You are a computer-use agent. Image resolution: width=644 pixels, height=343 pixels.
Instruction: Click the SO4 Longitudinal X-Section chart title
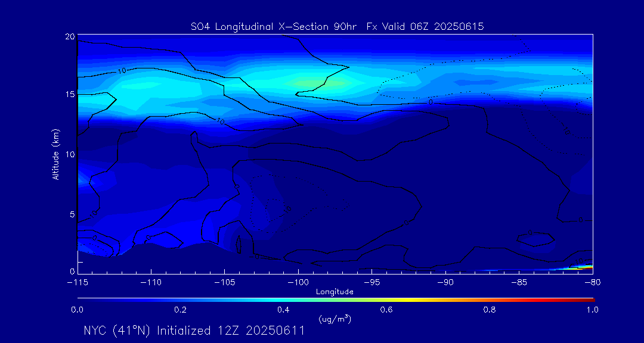[x=337, y=27]
